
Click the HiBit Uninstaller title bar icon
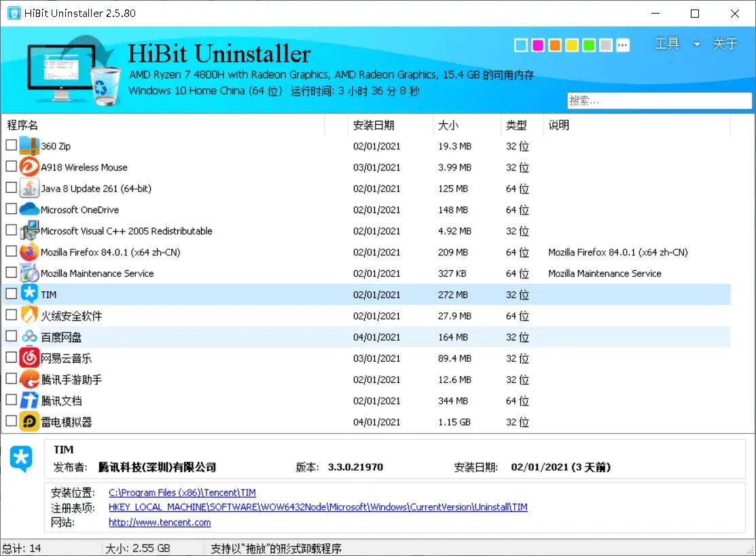(14, 13)
